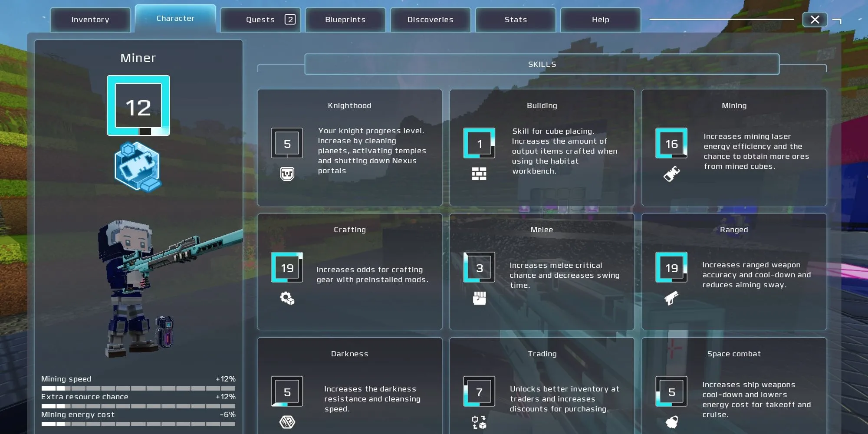This screenshot has width=868, height=434.
Task: Click the Mining laser tool icon
Action: 671,174
